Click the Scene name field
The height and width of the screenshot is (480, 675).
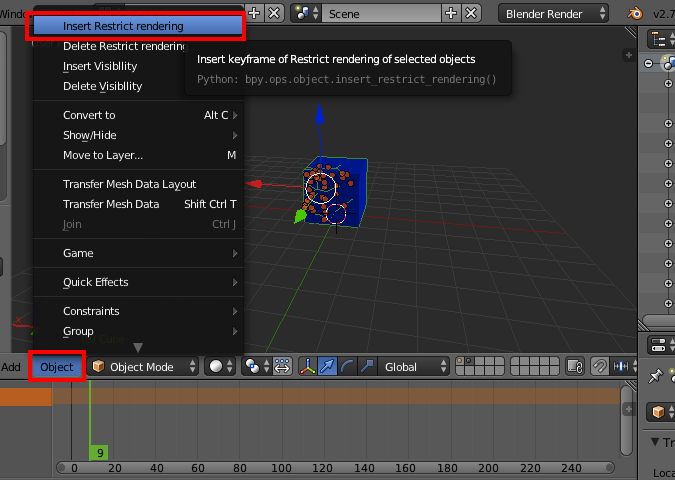(381, 14)
